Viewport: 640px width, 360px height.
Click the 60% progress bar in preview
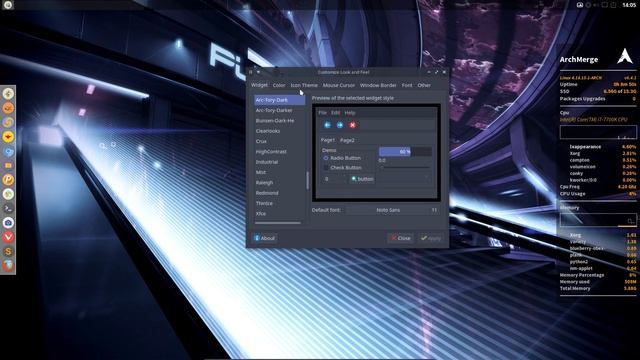click(405, 152)
